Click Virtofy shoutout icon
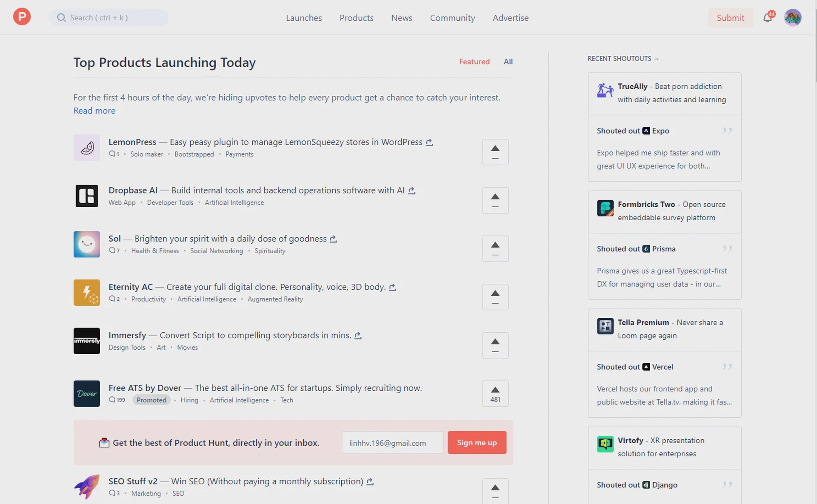The width and height of the screenshot is (817, 504). [x=605, y=444]
